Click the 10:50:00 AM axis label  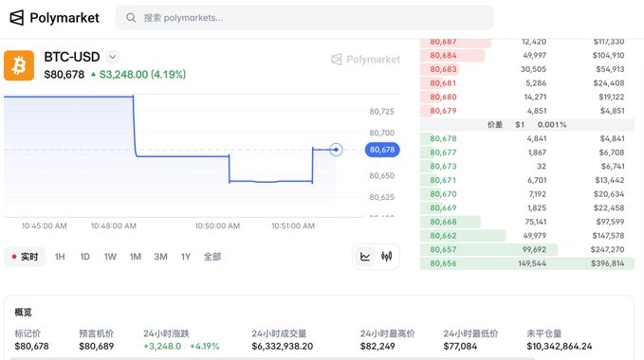217,225
